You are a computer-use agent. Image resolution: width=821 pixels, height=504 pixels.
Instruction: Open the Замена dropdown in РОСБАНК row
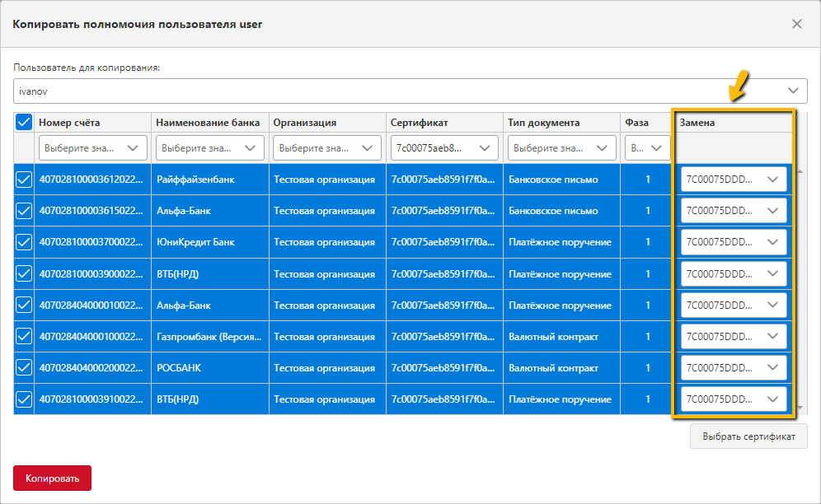734,368
